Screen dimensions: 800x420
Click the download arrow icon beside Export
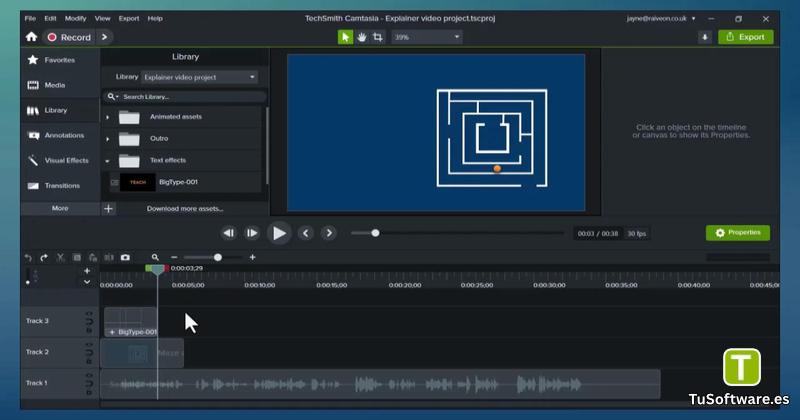pos(705,37)
